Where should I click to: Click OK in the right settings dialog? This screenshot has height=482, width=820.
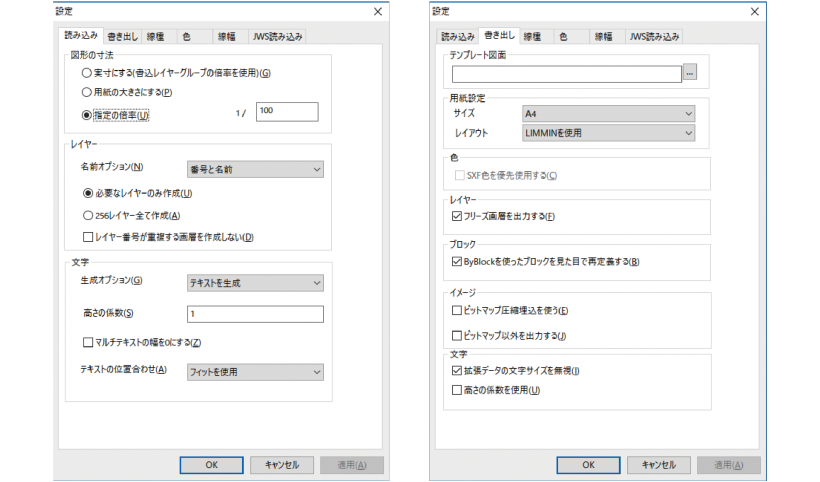(588, 465)
